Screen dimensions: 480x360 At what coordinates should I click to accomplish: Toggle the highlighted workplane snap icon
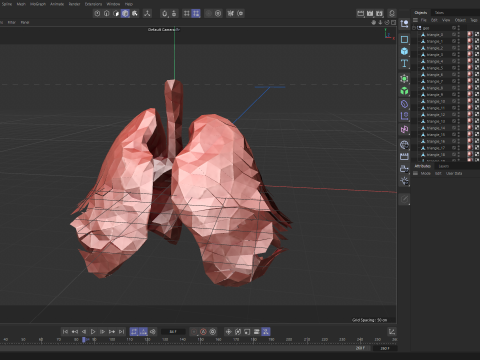point(196,13)
